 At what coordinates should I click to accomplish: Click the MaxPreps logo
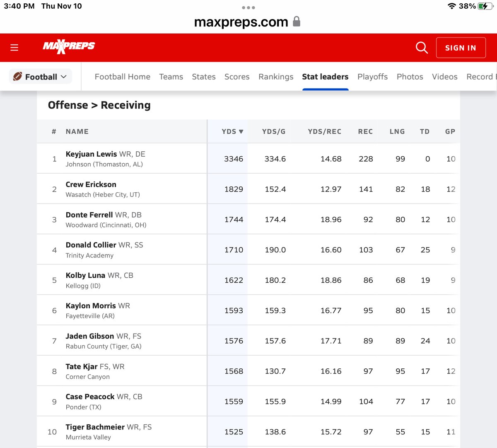69,46
